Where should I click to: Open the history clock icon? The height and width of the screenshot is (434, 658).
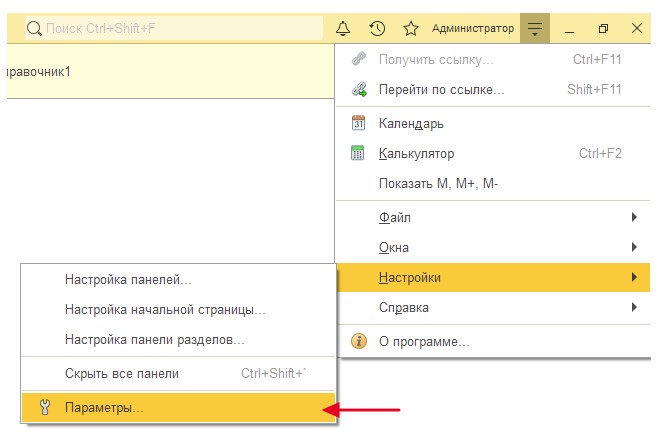click(x=377, y=29)
